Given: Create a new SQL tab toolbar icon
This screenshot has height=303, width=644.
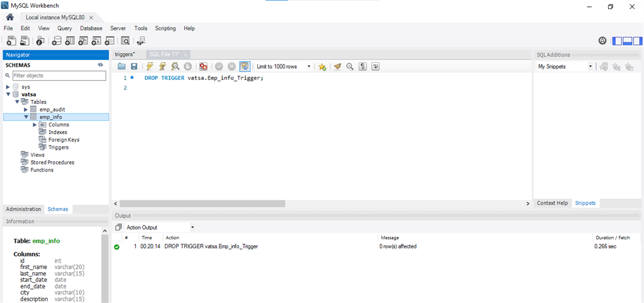Looking at the screenshot, I should click(11, 41).
